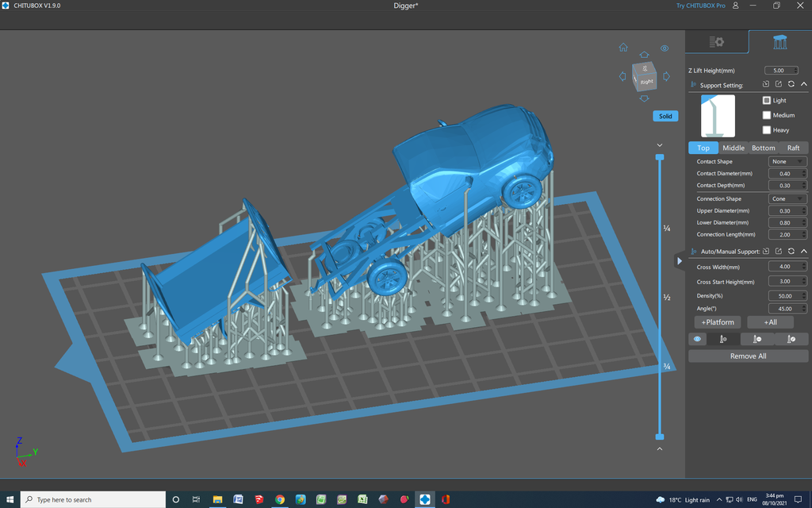Click the +Platform button
Screen dimensions: 812x508
(717, 321)
